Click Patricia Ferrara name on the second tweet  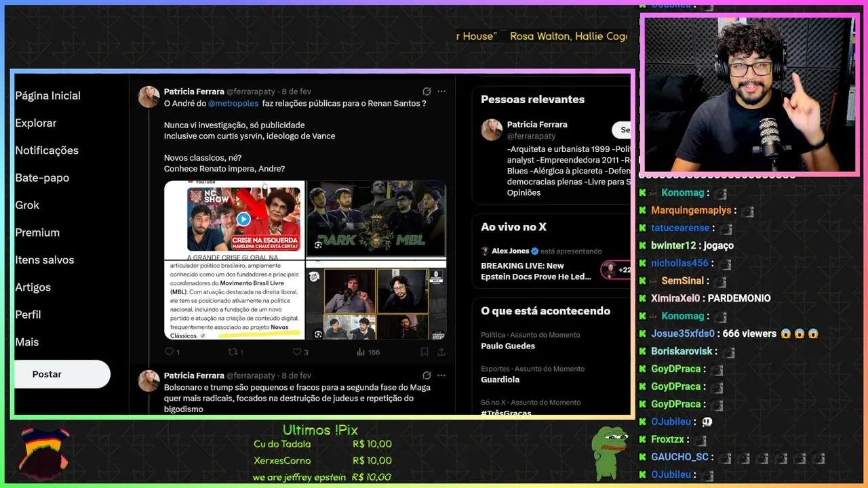(194, 375)
